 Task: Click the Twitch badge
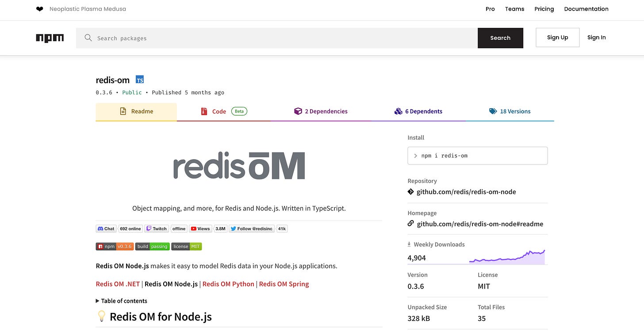pos(157,228)
